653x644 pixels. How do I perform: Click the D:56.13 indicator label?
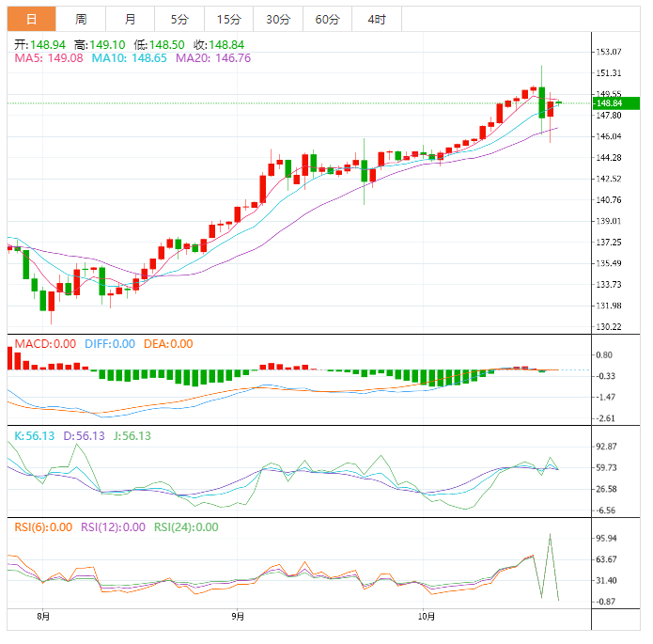85,436
